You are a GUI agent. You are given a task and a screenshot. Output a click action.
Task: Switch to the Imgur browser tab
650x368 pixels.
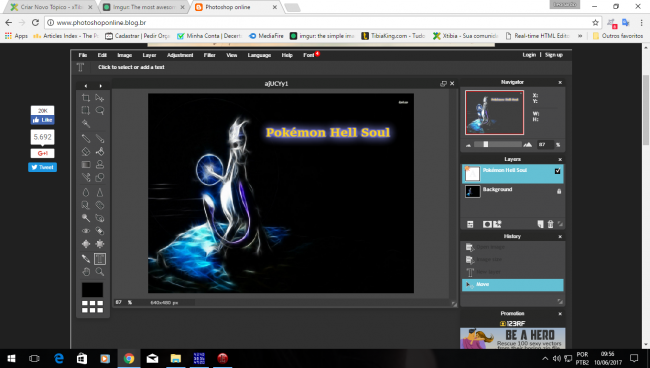pyautogui.click(x=143, y=7)
